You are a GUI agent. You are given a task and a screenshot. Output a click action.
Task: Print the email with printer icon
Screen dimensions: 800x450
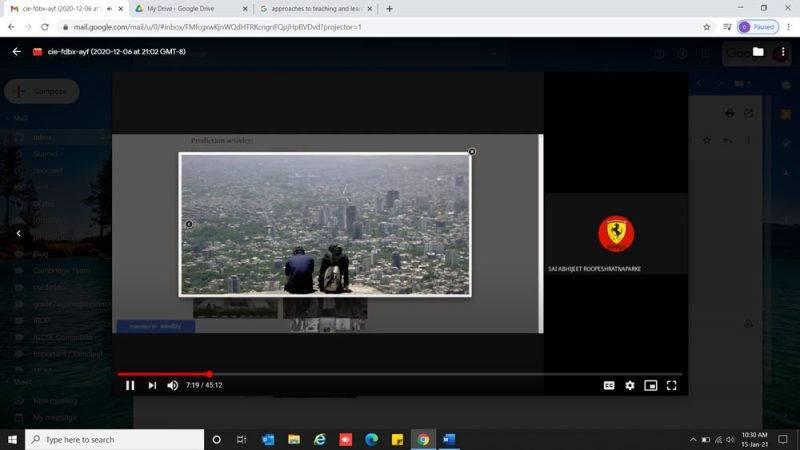pos(729,113)
